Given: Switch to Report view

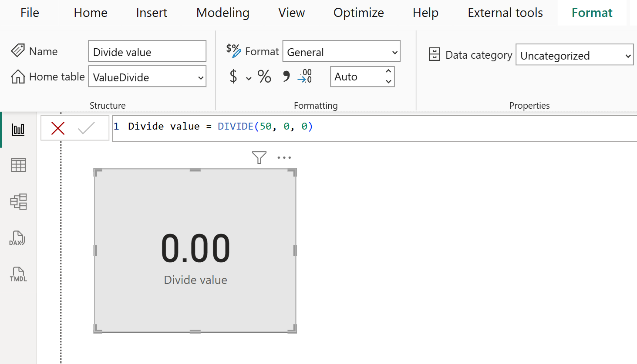Looking at the screenshot, I should [18, 129].
